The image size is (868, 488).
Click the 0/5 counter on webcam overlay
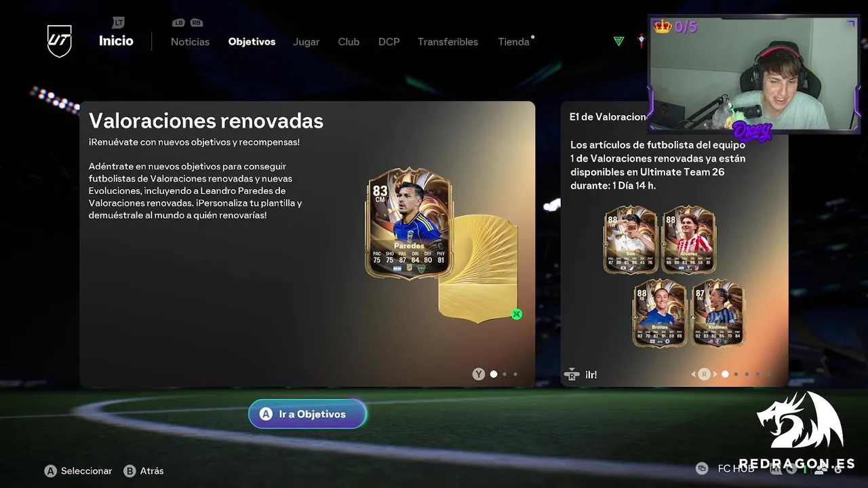pos(686,26)
